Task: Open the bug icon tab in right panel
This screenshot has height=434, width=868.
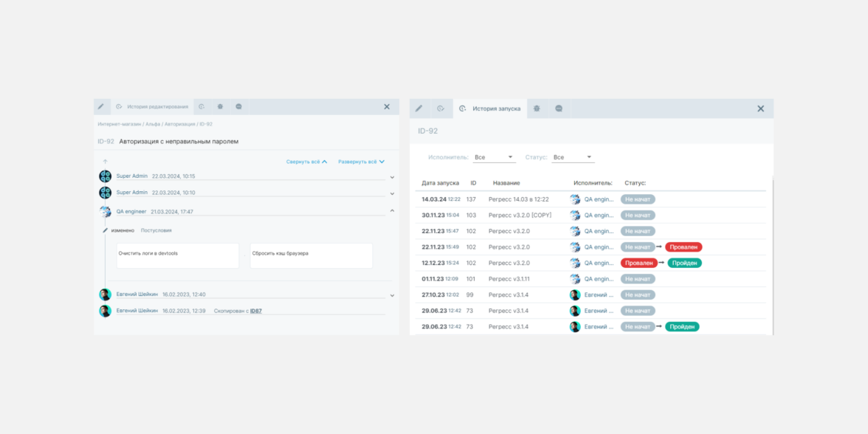Action: click(537, 108)
